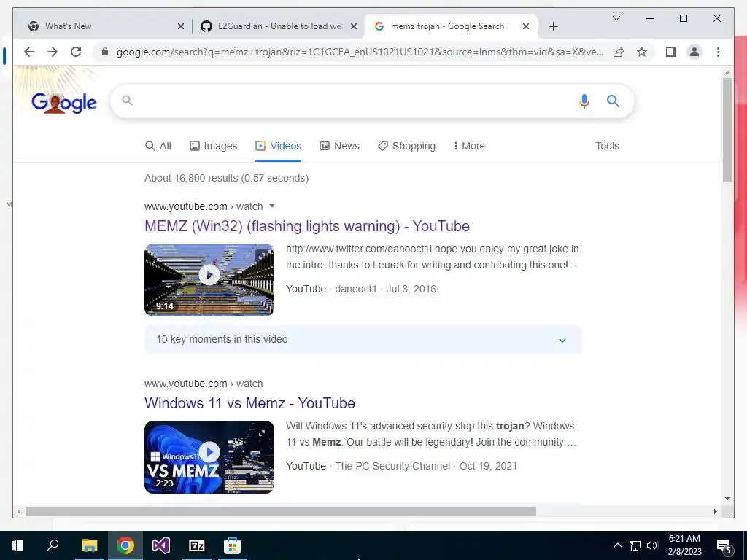Open the More search filters menu
747x560 pixels.
tap(469, 146)
